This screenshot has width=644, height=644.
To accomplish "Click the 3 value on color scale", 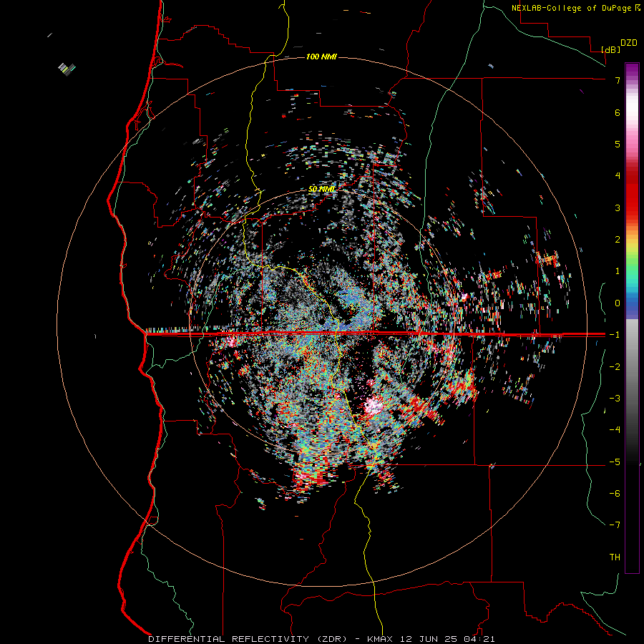I will point(618,208).
